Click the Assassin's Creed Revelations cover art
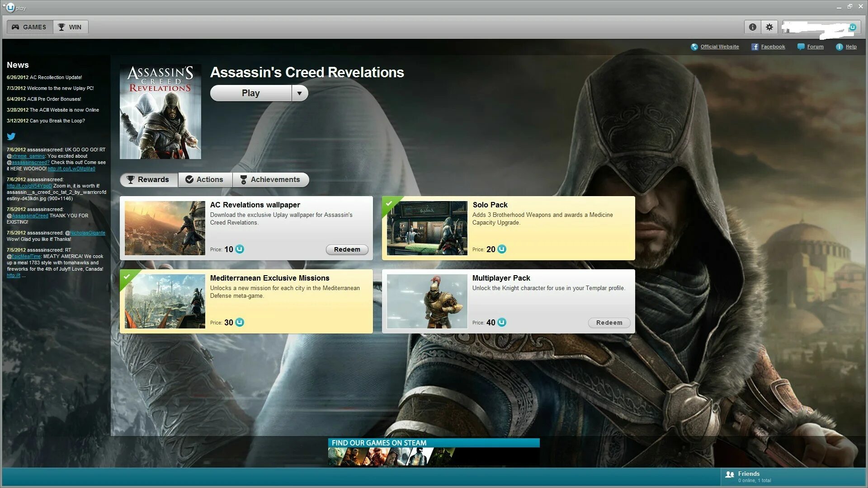The height and width of the screenshot is (488, 868). click(160, 112)
